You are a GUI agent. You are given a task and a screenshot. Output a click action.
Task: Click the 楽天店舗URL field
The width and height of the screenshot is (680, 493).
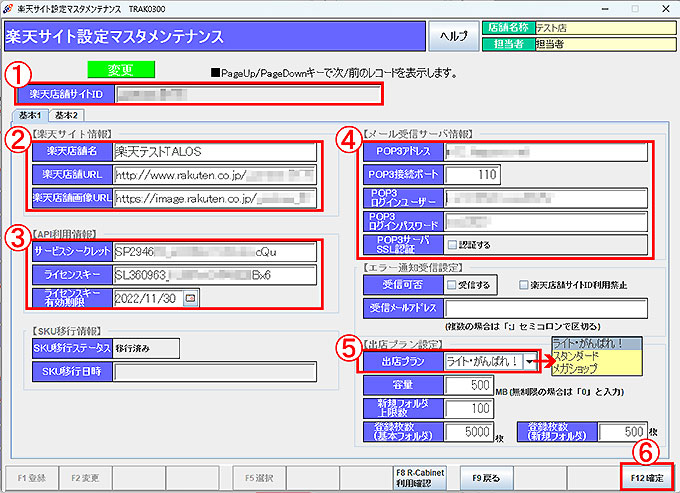(x=215, y=175)
